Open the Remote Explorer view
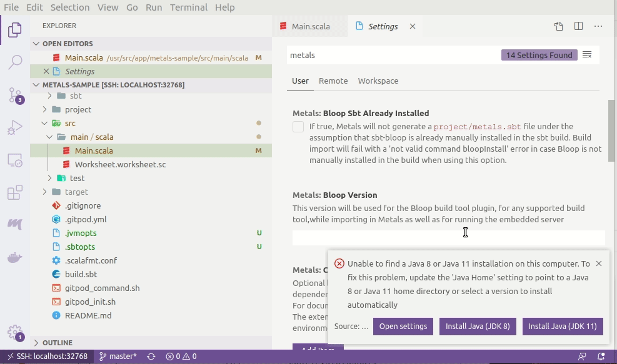The image size is (617, 364). [14, 160]
